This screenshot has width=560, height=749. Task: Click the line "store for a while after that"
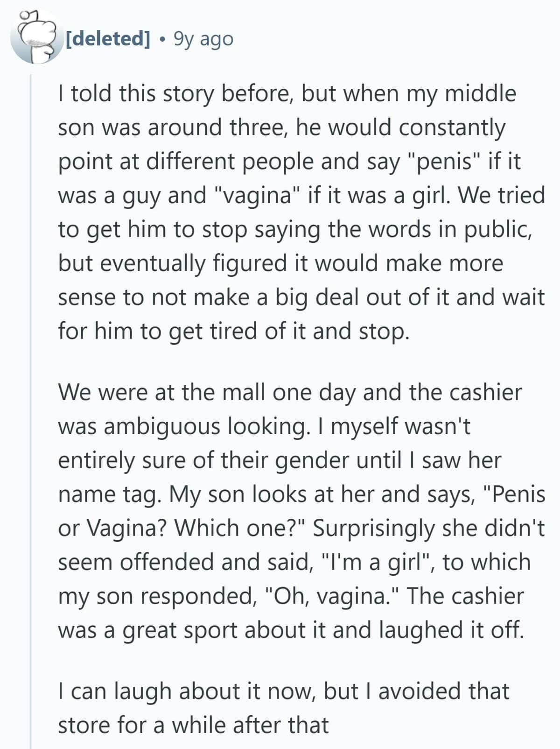tap(193, 725)
